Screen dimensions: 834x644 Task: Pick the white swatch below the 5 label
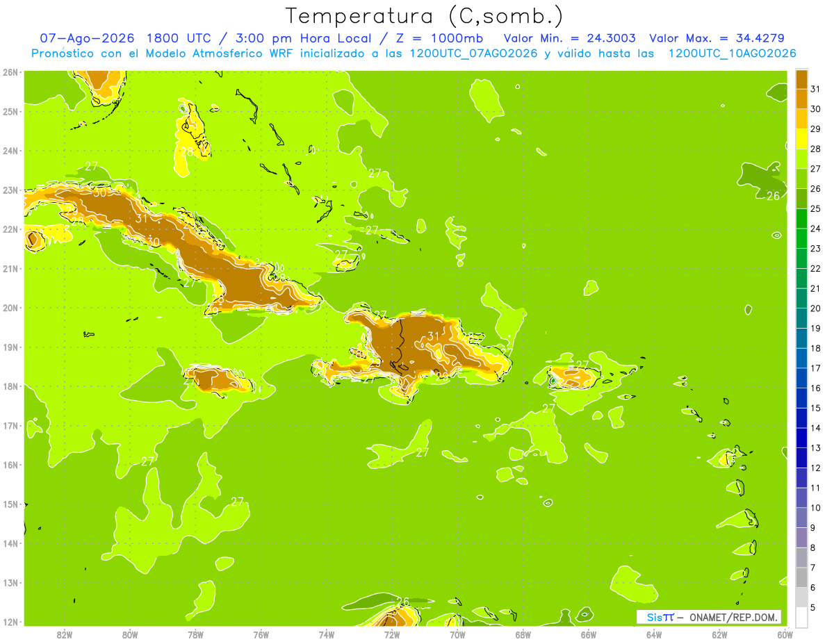(x=801, y=618)
